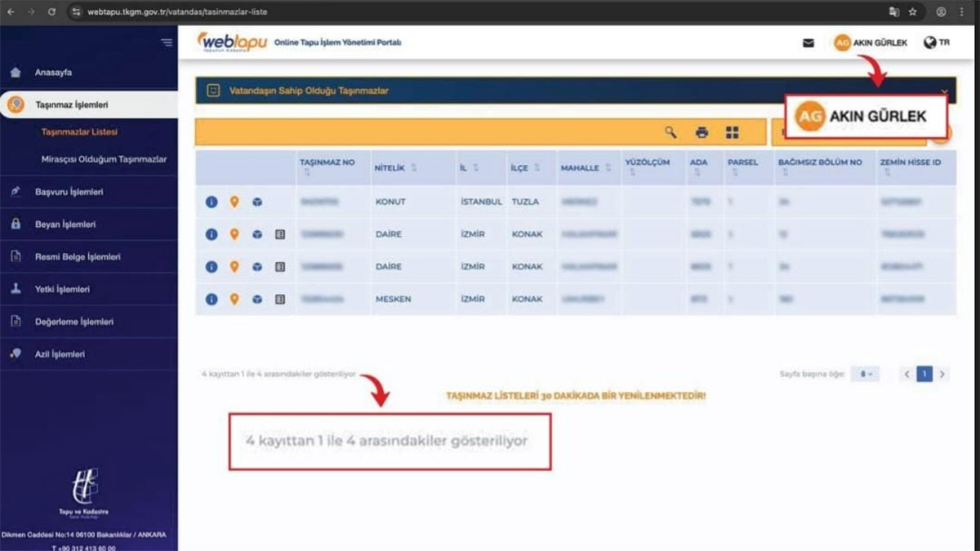Toggle the sidebar hamburger menu
Viewport: 980px width, 551px height.
167,42
